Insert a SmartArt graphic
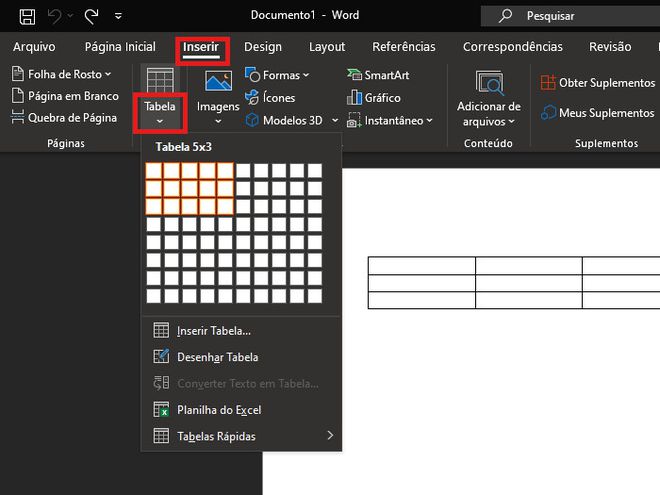Image resolution: width=660 pixels, height=495 pixels. pyautogui.click(x=378, y=75)
